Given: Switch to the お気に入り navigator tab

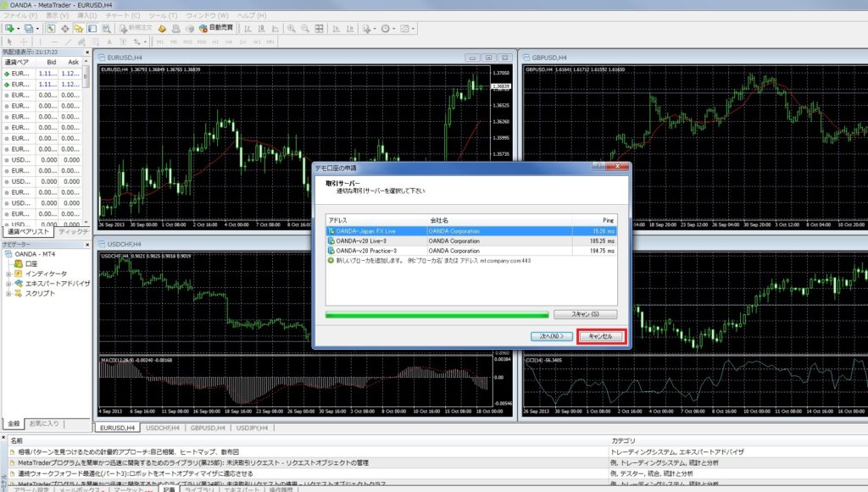Looking at the screenshot, I should click(44, 423).
